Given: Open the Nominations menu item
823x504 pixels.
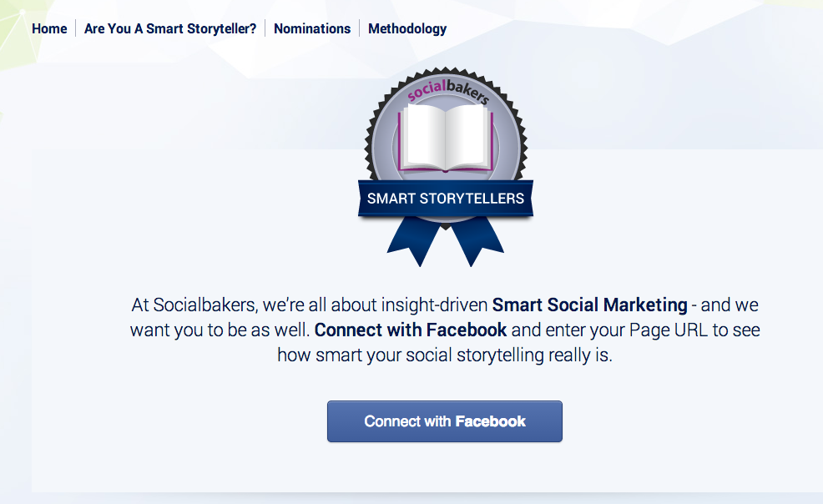Looking at the screenshot, I should click(312, 28).
